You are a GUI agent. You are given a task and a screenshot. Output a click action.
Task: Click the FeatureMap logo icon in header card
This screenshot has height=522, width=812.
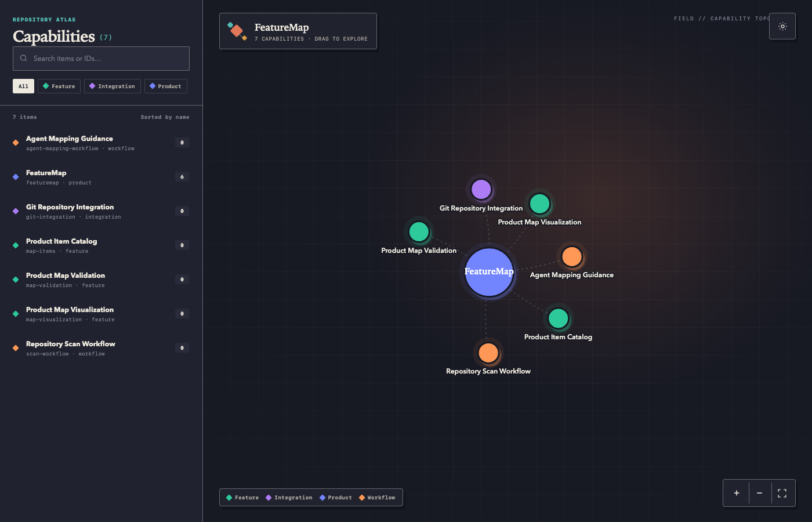(x=237, y=31)
